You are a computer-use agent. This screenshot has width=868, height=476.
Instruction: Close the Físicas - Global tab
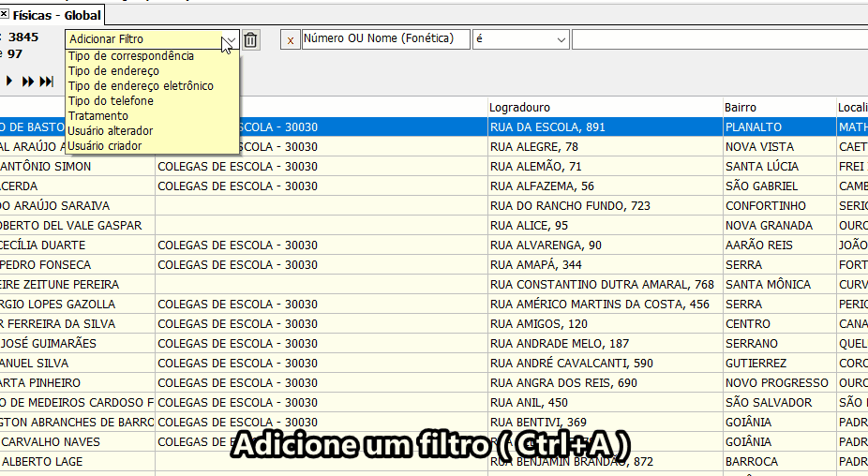coord(5,15)
